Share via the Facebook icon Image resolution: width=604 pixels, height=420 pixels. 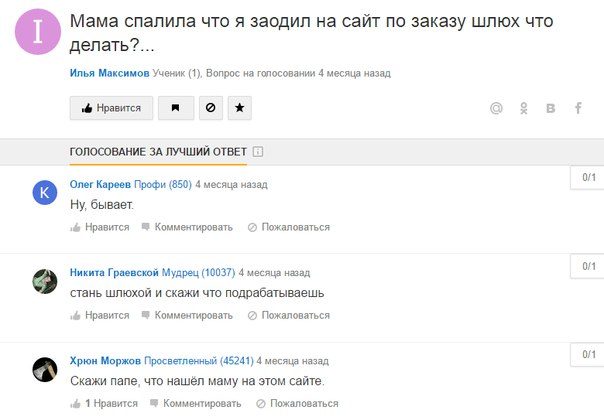click(x=577, y=108)
